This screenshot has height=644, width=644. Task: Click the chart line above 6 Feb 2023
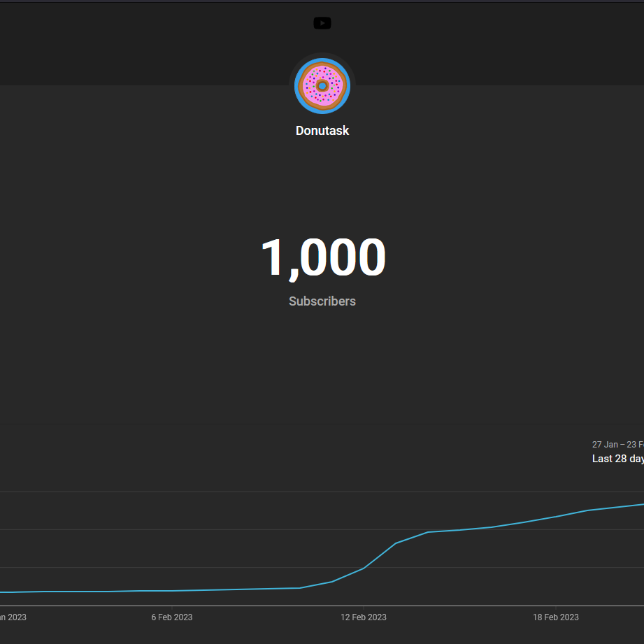(x=172, y=591)
